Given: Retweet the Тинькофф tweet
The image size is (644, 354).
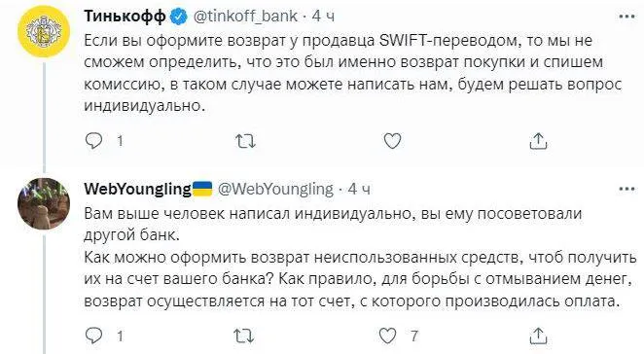Looking at the screenshot, I should click(x=245, y=142).
